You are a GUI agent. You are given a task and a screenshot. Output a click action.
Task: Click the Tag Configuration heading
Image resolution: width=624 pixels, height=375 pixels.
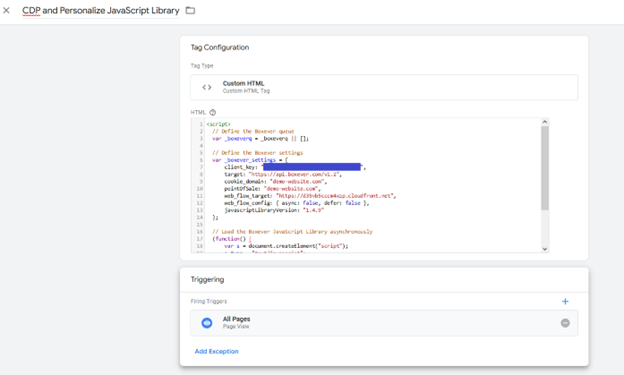pos(220,47)
